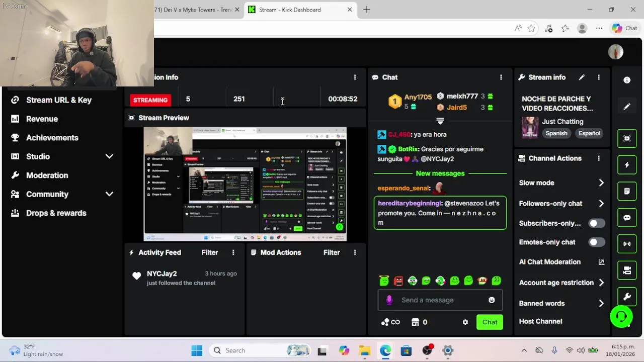Click inside Send a message field
Image resolution: width=644 pixels, height=362 pixels.
point(440,300)
